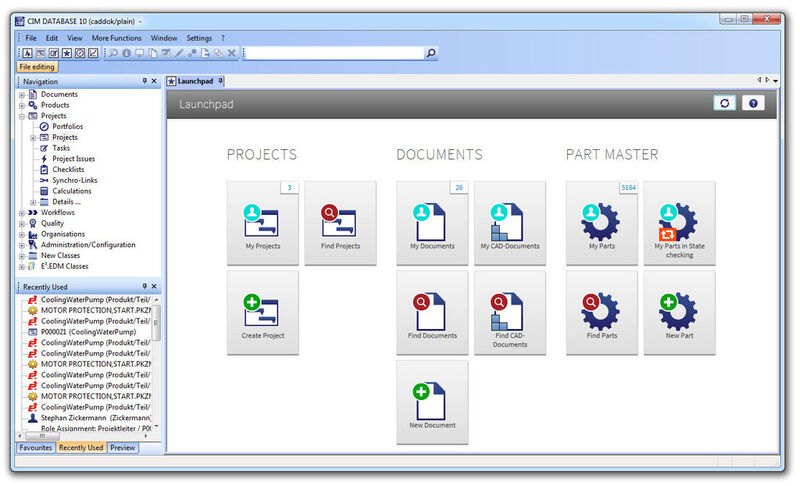Open the Create Project tile
The width and height of the screenshot is (800, 486).
pyautogui.click(x=263, y=313)
